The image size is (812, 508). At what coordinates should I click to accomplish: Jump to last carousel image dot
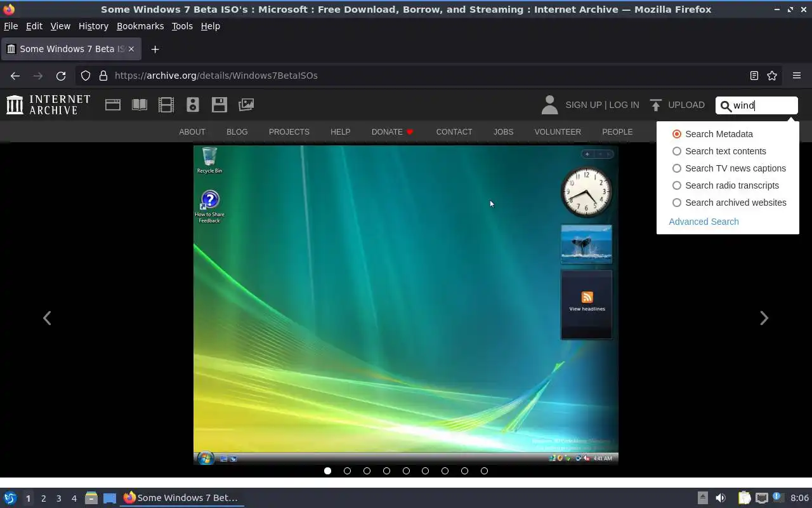coord(485,471)
